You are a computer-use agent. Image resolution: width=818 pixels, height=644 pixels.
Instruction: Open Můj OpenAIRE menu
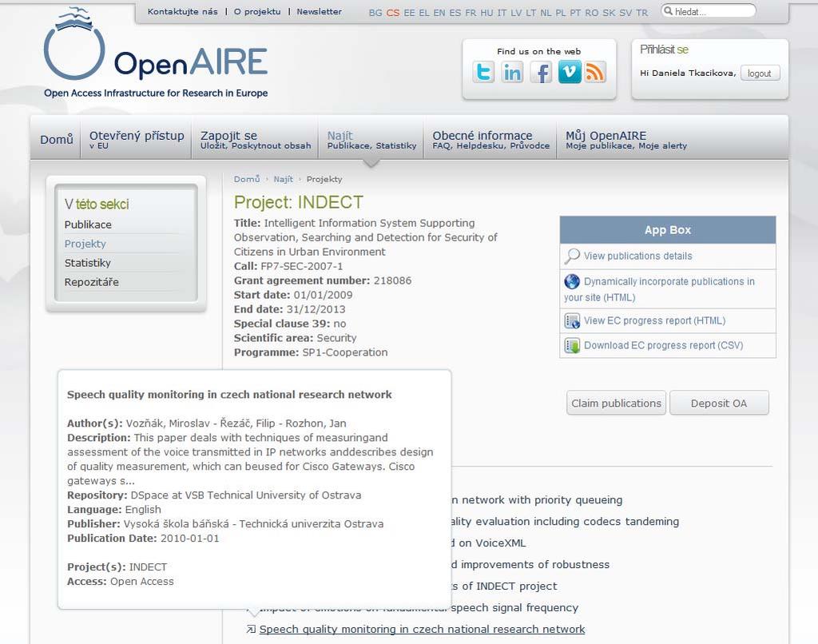pos(626,139)
